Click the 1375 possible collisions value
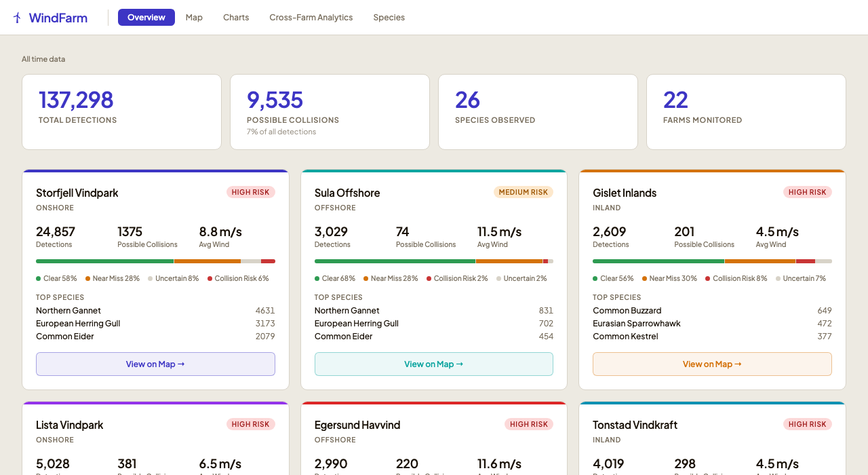Screen dimensions: 868x475 pyautogui.click(x=130, y=231)
